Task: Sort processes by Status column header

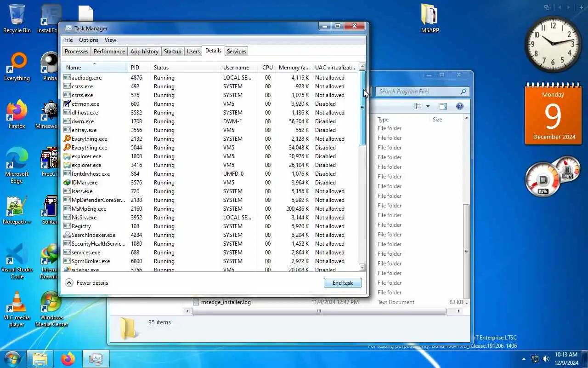Action: click(x=185, y=67)
